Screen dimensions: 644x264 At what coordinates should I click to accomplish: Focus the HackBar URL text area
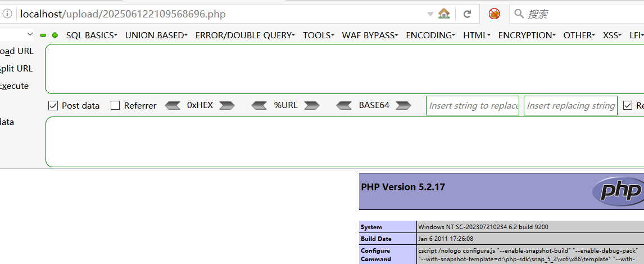[344, 69]
